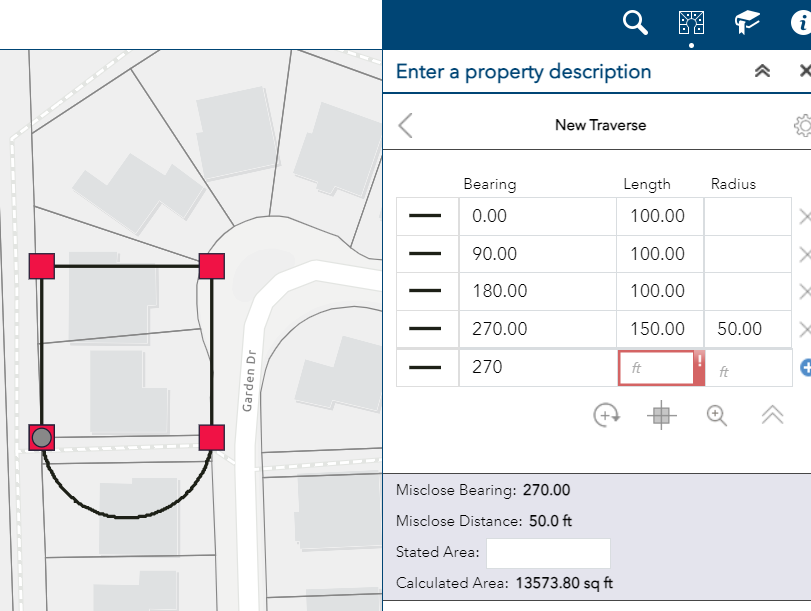The width and height of the screenshot is (811, 611).
Task: Click the Stated Area input box
Action: (x=548, y=553)
